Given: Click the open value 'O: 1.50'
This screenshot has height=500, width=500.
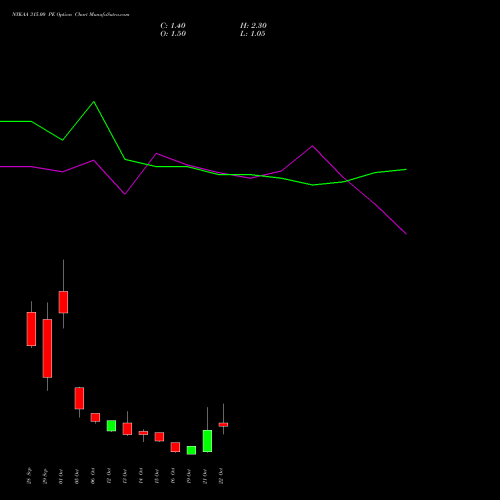Looking at the screenshot, I should (173, 34).
